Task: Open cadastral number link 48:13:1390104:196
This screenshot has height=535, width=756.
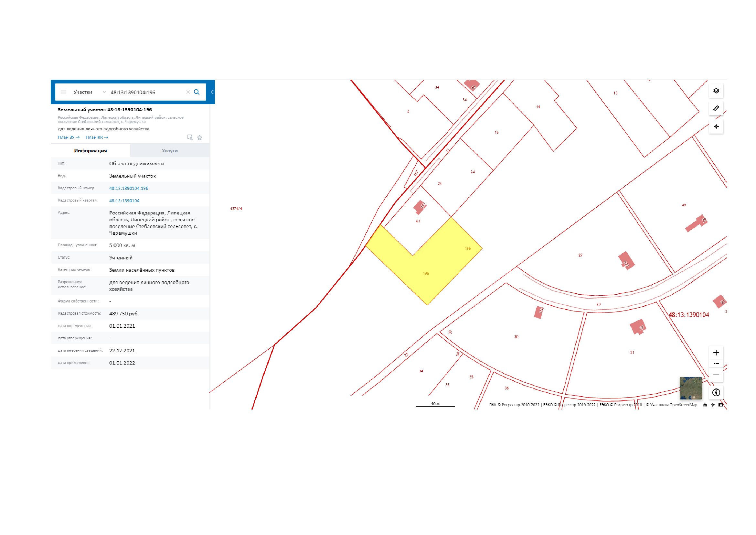Action: point(129,189)
